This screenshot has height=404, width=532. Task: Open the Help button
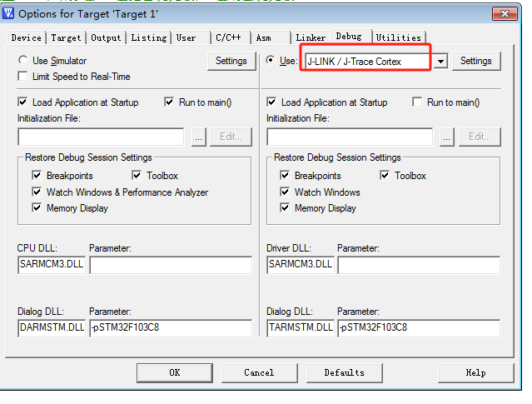[x=475, y=373]
